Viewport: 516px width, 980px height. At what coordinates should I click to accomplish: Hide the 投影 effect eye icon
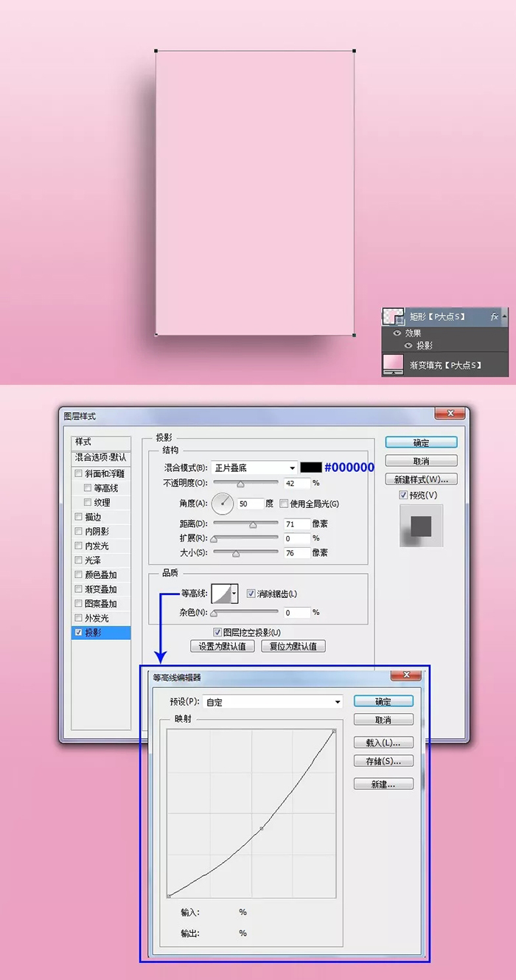[408, 345]
